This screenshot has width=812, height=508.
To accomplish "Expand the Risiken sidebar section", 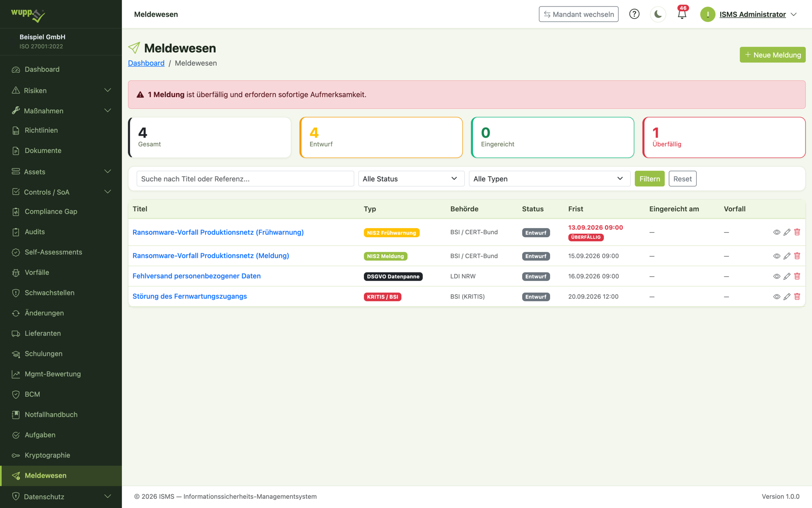I will coord(61,90).
